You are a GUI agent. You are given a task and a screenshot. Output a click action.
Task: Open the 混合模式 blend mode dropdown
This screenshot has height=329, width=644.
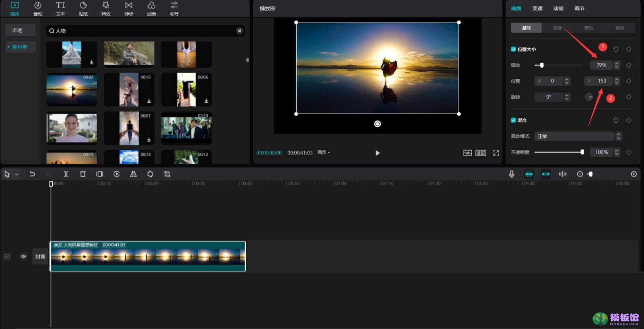click(x=578, y=136)
